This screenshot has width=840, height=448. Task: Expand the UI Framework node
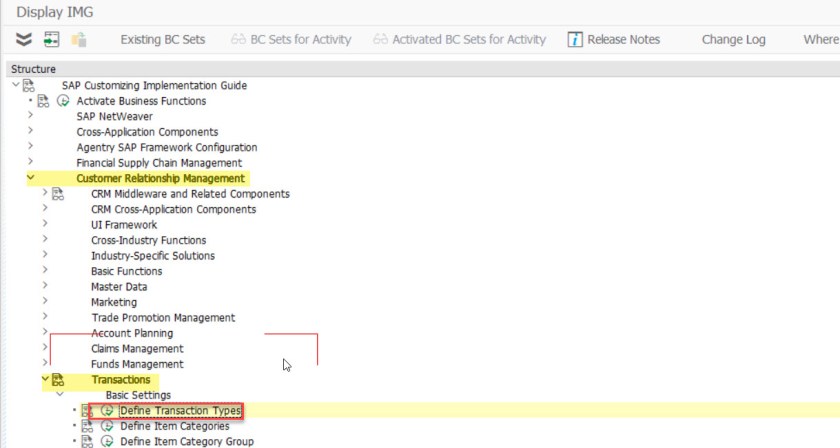pos(45,224)
